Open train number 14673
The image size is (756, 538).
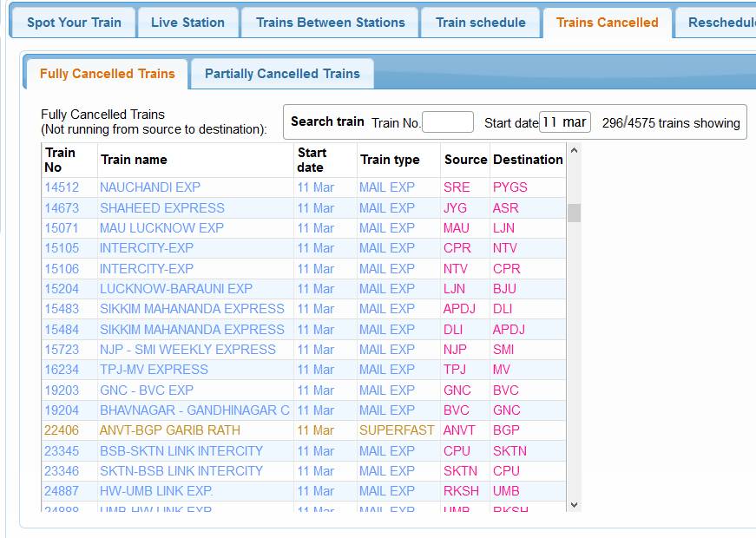pyautogui.click(x=62, y=208)
